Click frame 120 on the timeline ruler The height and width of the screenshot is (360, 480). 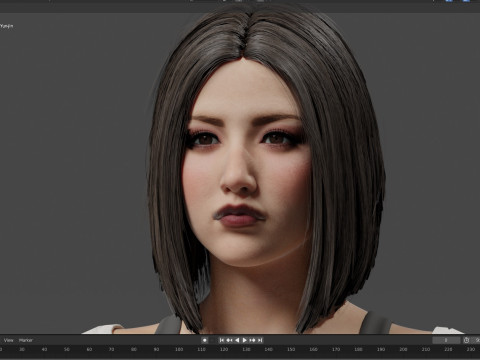224,349
